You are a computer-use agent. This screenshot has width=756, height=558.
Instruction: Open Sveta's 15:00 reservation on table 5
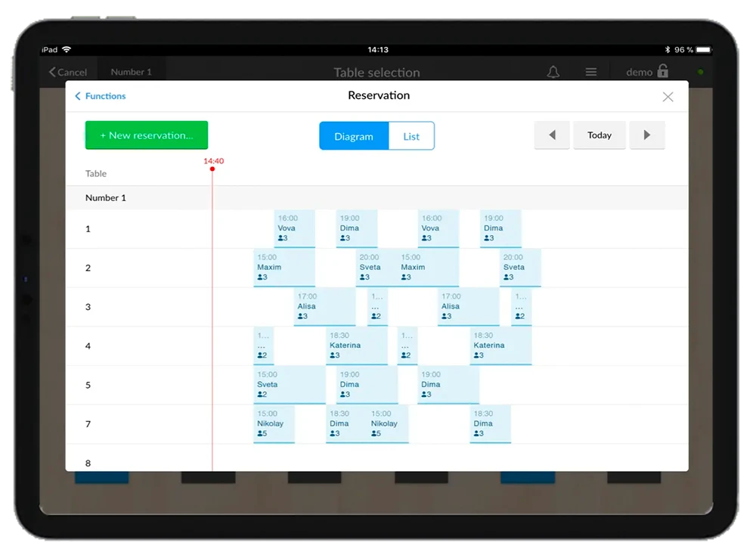tap(290, 385)
